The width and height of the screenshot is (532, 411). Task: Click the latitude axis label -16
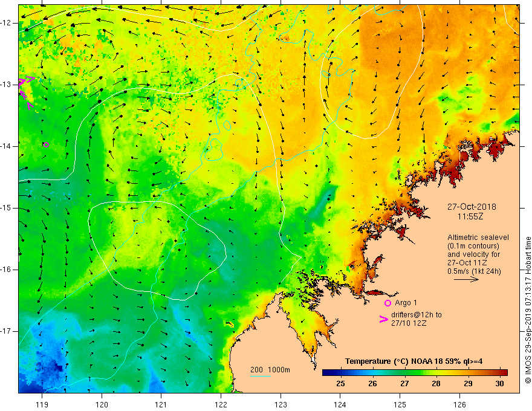pyautogui.click(x=6, y=270)
